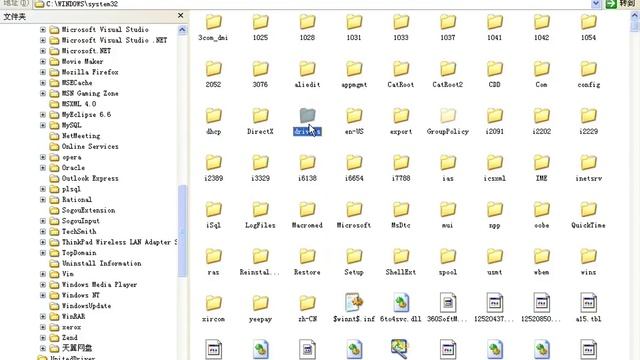Select MyEclipse 6.6 in folder tree
This screenshot has width=640, height=360.
tap(86, 114)
